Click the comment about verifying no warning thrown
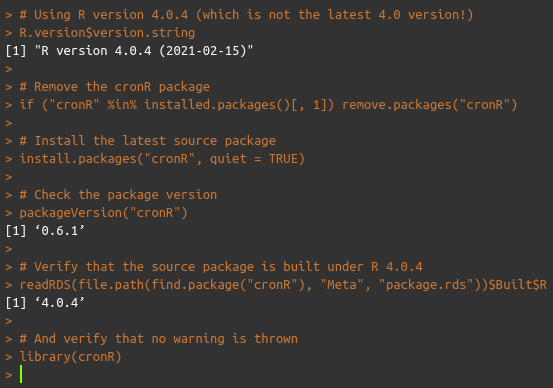Screen dimensions: 553x388 pos(158,339)
